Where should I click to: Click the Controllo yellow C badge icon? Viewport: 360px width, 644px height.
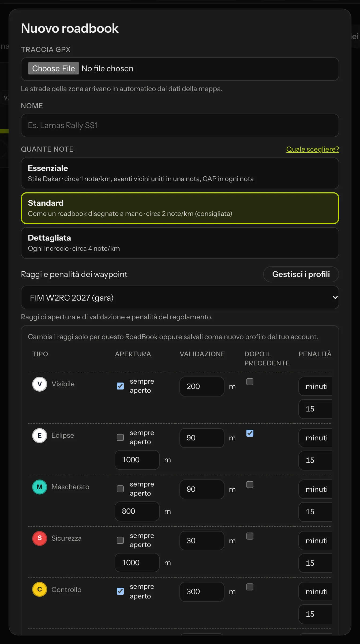pos(40,589)
